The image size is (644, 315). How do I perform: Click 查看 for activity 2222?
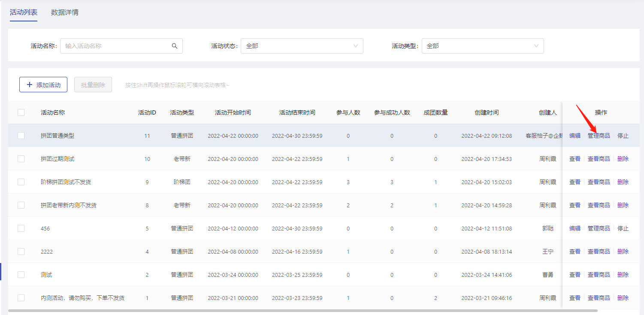(x=575, y=251)
